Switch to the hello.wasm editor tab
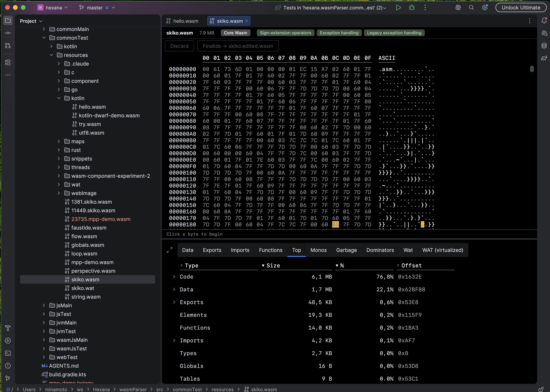 coord(182,21)
